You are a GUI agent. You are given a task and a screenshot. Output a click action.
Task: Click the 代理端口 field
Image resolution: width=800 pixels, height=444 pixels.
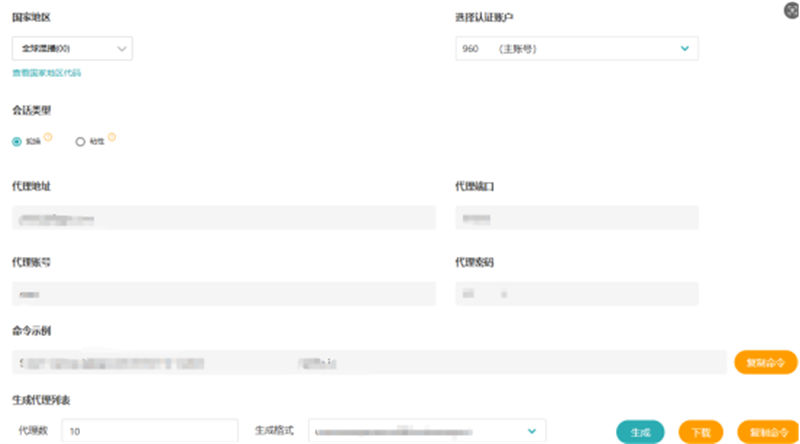(x=576, y=218)
